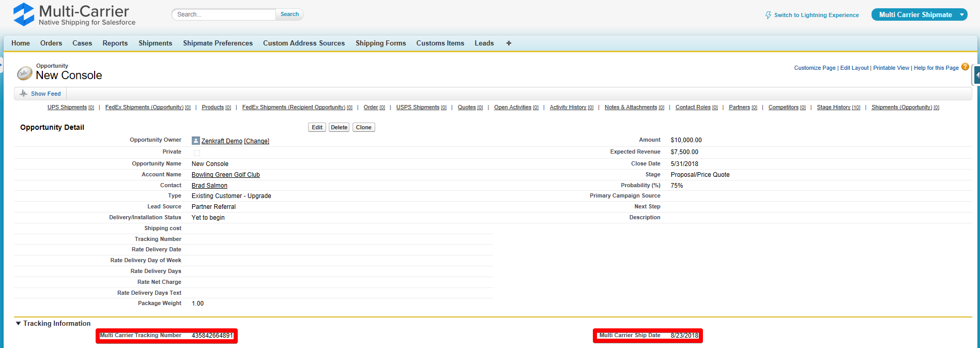The width and height of the screenshot is (980, 348).
Task: Jump to Contact Roles list
Action: point(697,108)
